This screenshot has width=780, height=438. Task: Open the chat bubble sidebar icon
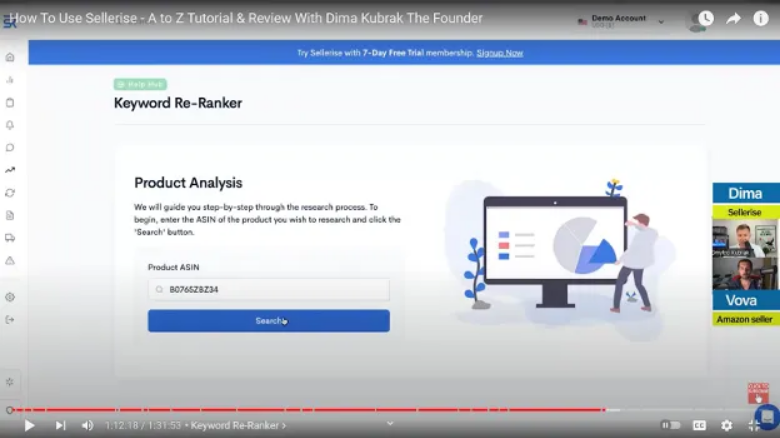(10, 148)
